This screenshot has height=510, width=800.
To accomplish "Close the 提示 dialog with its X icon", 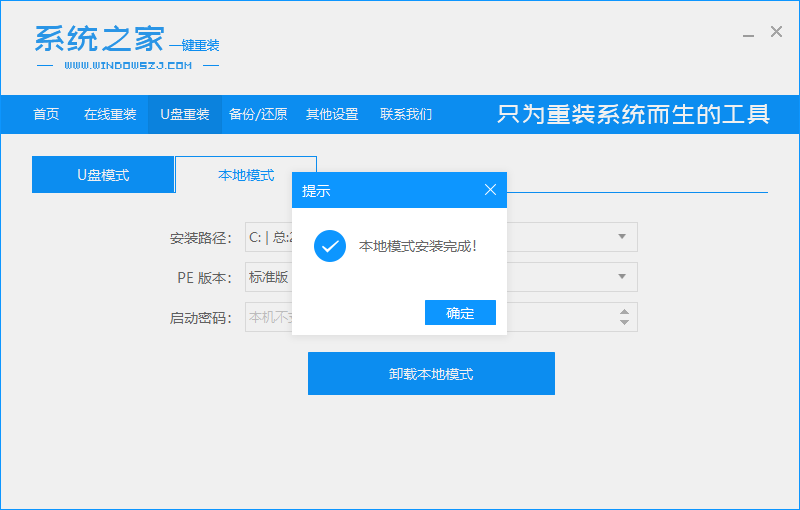I will [x=490, y=190].
